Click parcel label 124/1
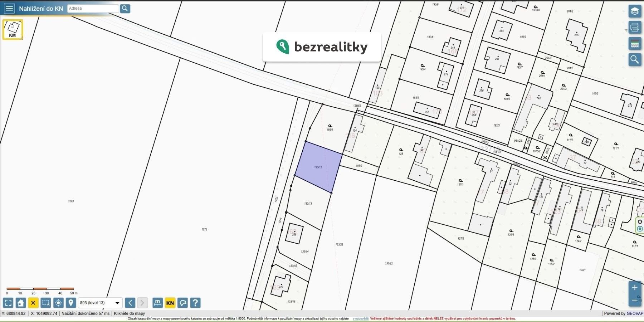 (x=582, y=270)
